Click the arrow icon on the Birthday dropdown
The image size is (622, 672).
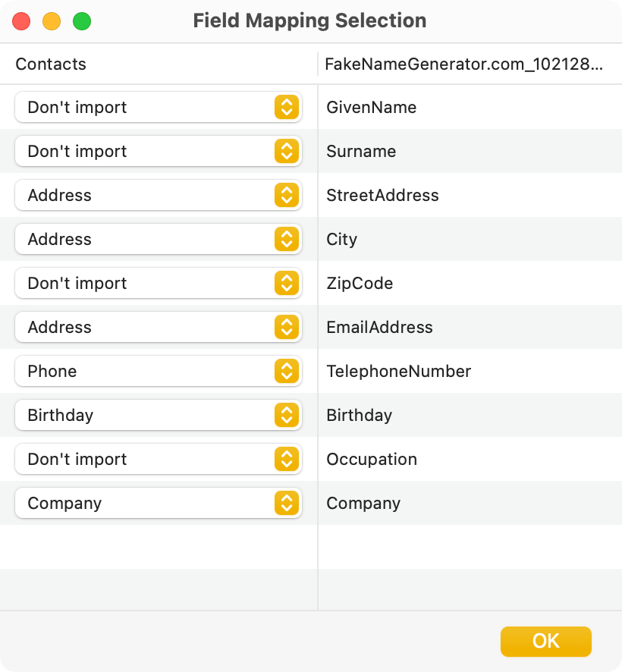(286, 416)
